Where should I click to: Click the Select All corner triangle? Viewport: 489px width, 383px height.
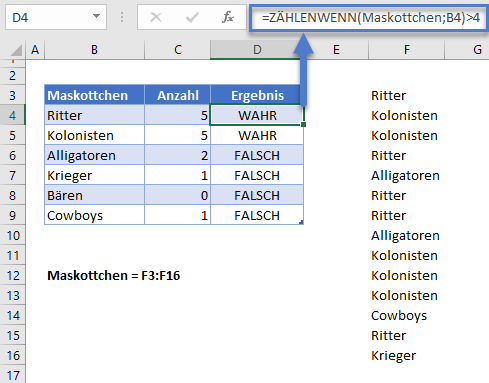click(x=16, y=50)
